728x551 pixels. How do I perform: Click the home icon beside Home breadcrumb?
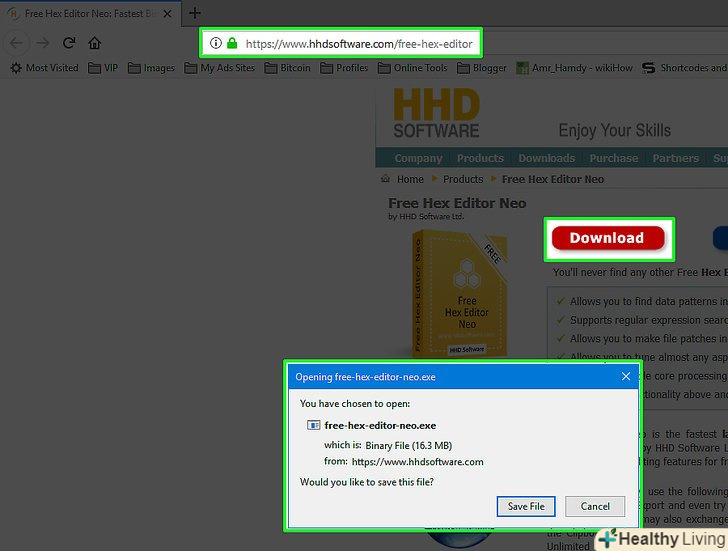coord(385,179)
